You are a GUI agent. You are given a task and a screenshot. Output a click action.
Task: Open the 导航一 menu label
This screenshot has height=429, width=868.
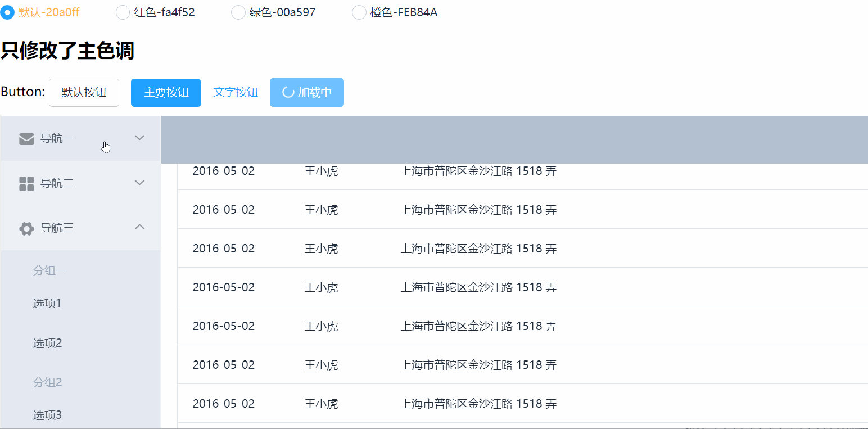pos(57,138)
